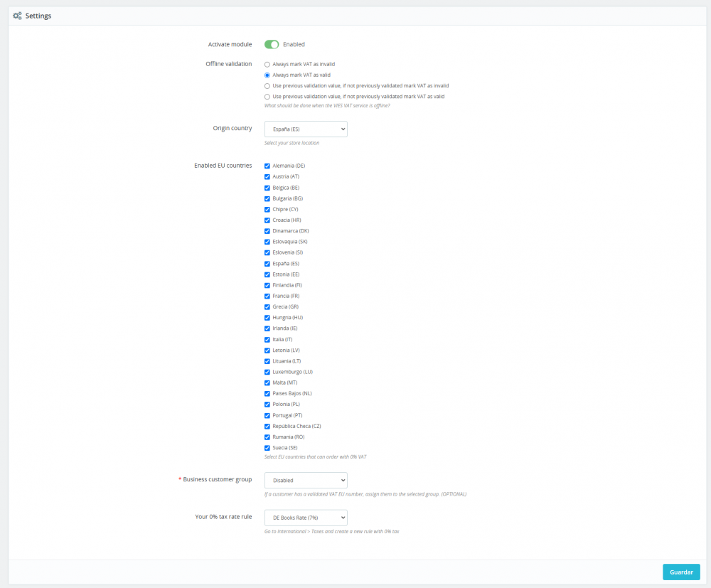Uncheck España (ES) in enabled EU countries
711x588 pixels.
click(x=267, y=263)
